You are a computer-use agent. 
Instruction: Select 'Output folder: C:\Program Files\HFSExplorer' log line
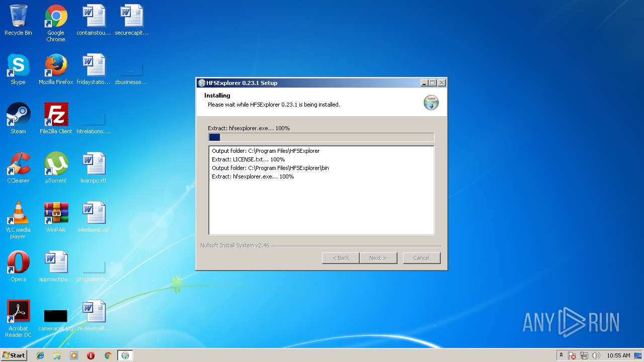[x=266, y=151]
